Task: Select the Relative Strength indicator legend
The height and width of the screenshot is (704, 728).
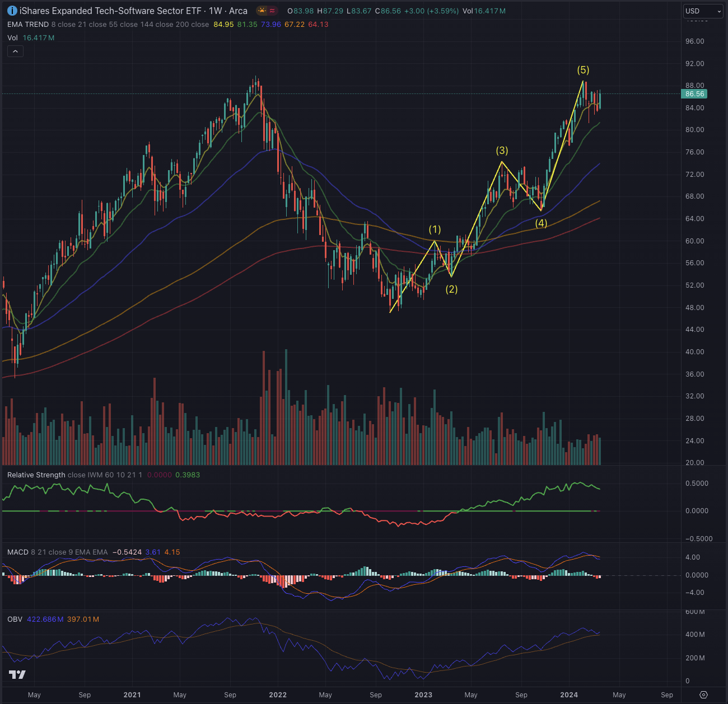Action: click(x=36, y=475)
